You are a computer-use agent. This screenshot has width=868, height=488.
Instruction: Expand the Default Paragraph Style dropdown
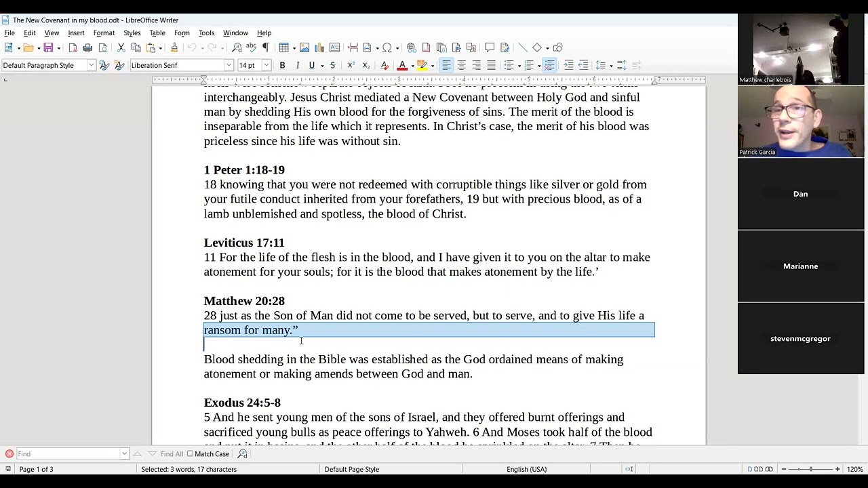point(91,65)
